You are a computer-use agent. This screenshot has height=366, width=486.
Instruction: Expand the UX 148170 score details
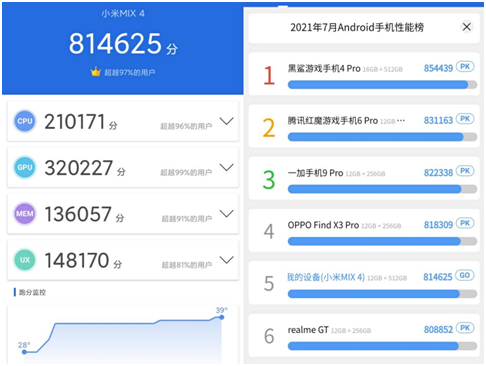point(227,260)
